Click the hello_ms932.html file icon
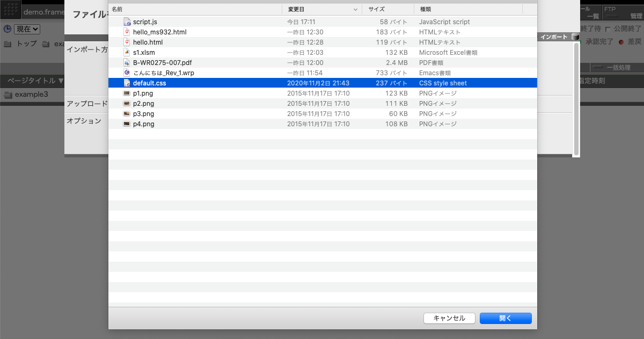The width and height of the screenshot is (644, 339). click(127, 32)
